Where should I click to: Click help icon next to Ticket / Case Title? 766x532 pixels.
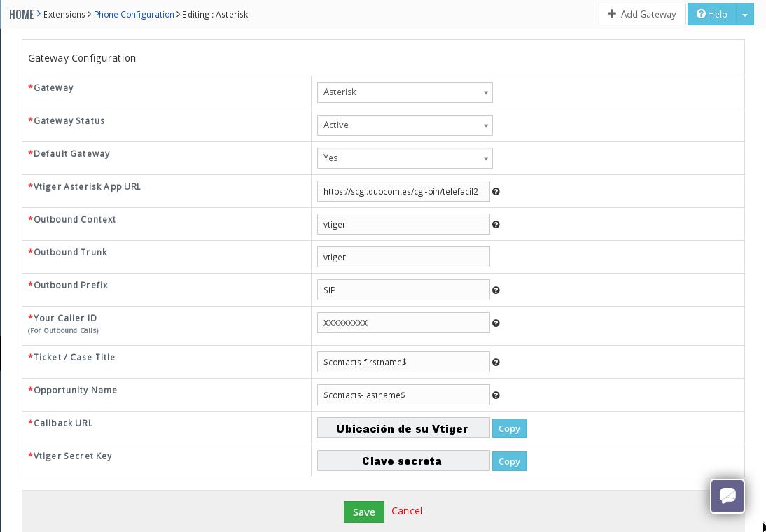pos(496,363)
